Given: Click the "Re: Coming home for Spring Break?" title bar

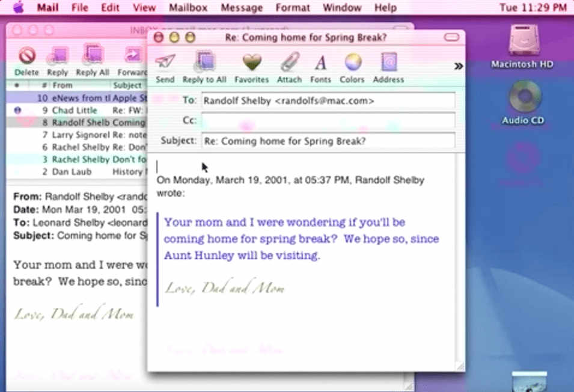Looking at the screenshot, I should 306,37.
